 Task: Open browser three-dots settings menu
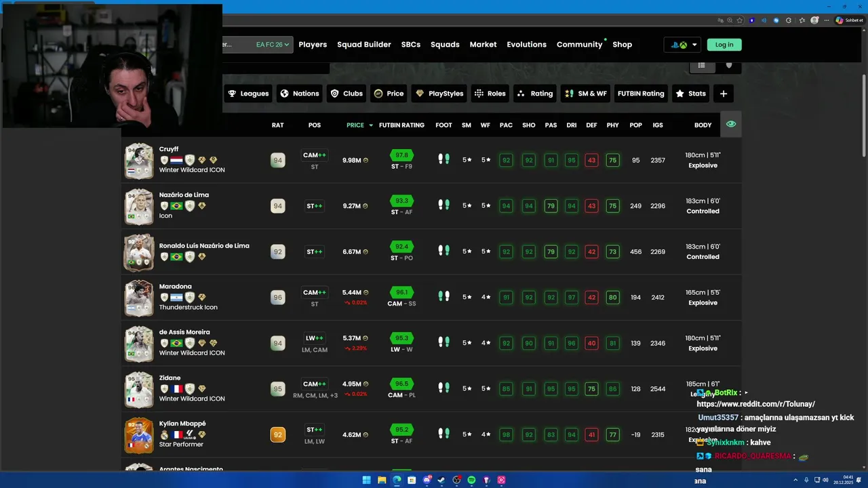pyautogui.click(x=827, y=20)
